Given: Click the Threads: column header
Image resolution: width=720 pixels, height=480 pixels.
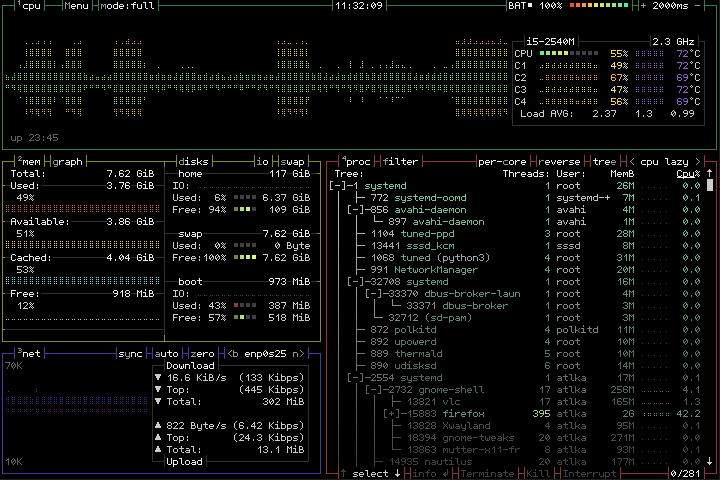Looking at the screenshot, I should pyautogui.click(x=526, y=174).
